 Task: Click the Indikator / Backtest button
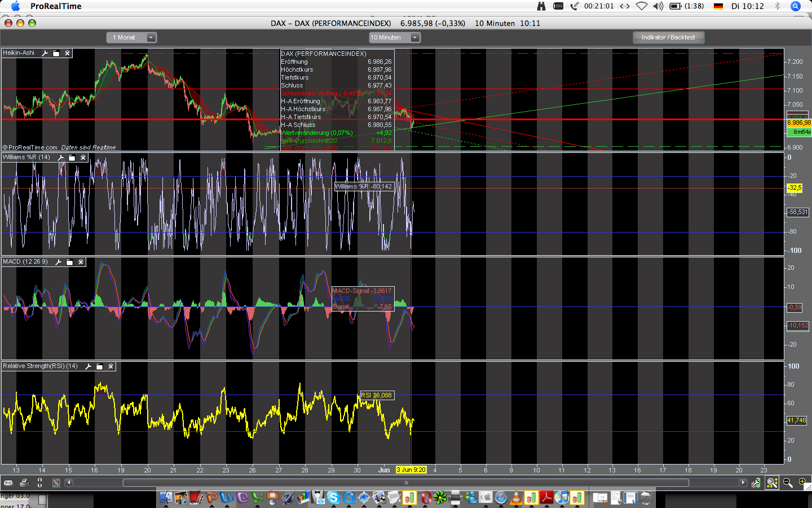pos(668,37)
